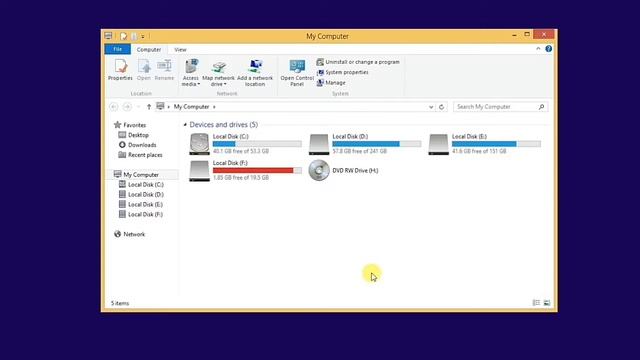Open the File tab
The height and width of the screenshot is (360, 640).
coord(118,49)
